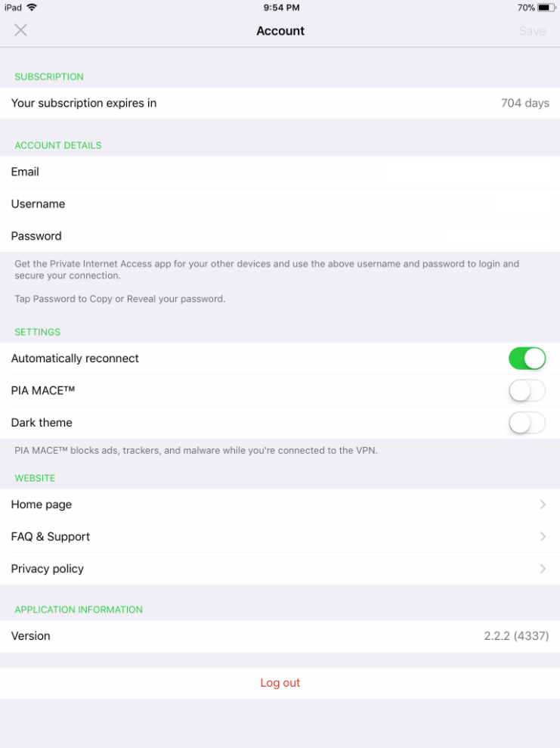Tap the 9:54 PM clock
The width and height of the screenshot is (560, 748).
[x=281, y=8]
